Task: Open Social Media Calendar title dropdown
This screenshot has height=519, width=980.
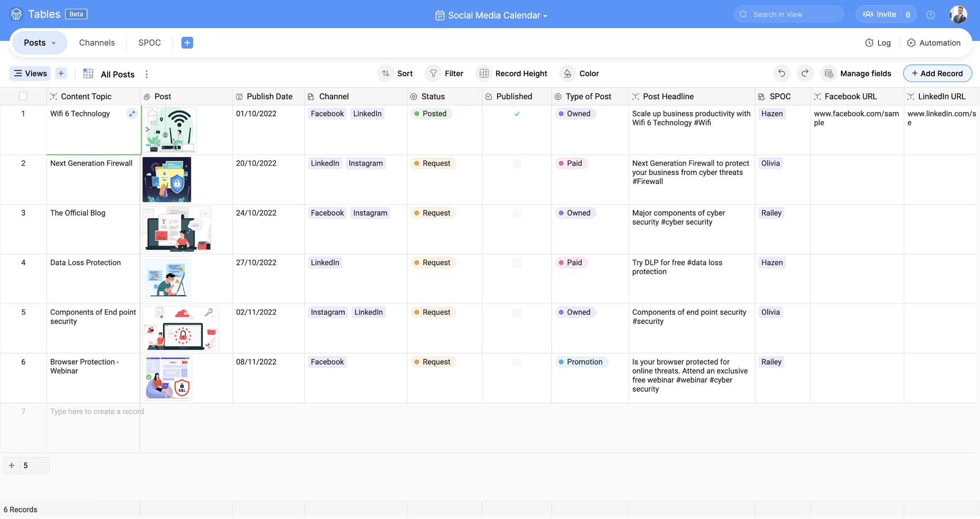Action: tap(545, 16)
